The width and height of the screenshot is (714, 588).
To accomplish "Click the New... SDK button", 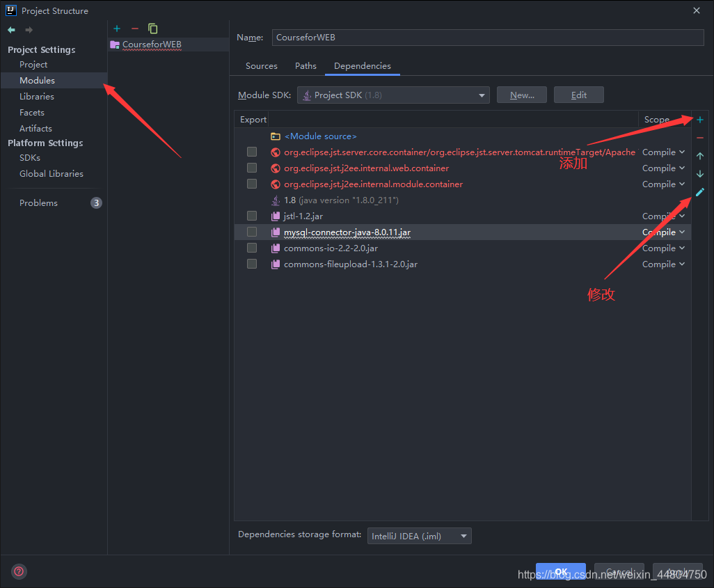I will pos(522,95).
